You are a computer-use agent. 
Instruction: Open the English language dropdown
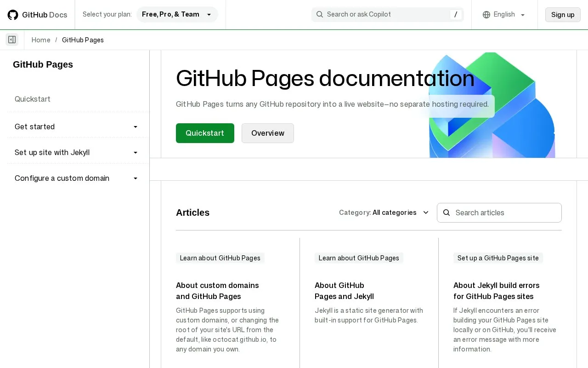coord(504,15)
